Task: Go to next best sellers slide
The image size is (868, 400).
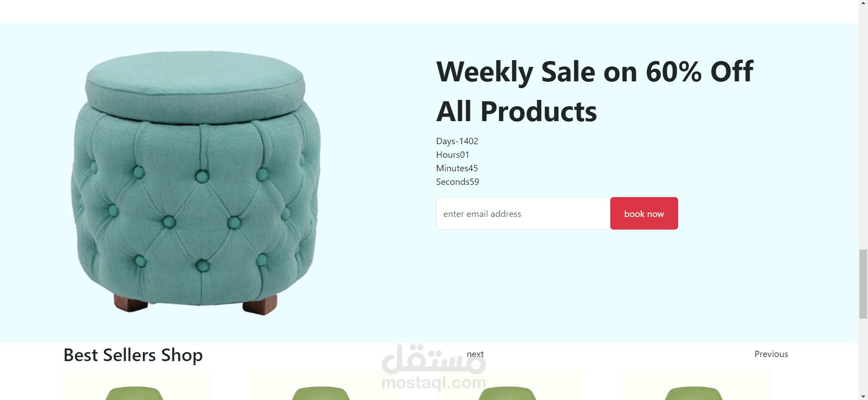Action: click(x=475, y=354)
